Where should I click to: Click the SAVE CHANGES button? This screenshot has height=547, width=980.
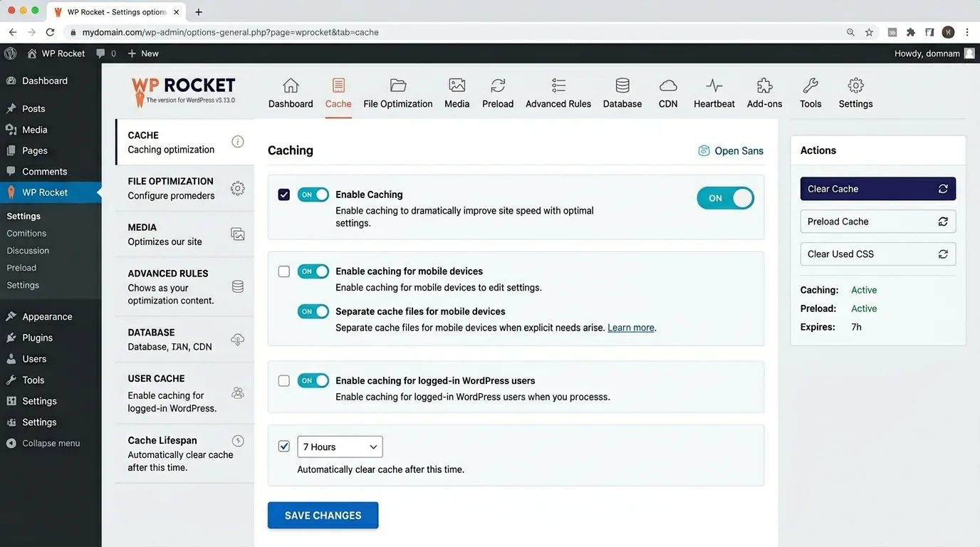(323, 516)
